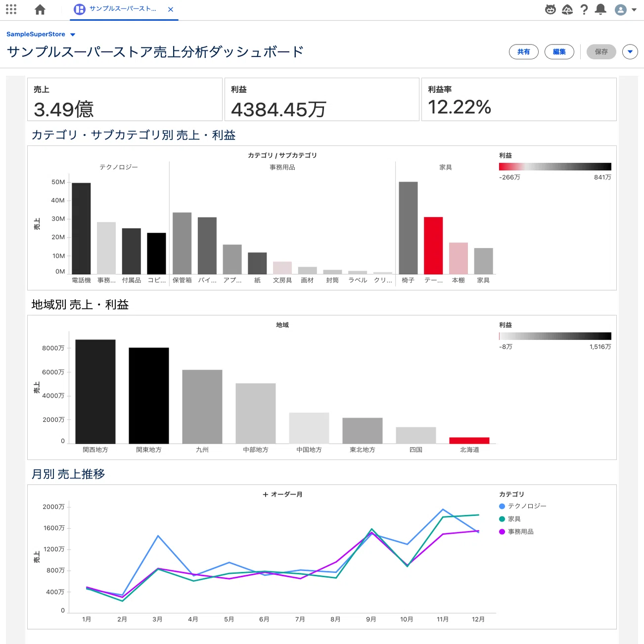Click the カテゴリ・サブカテゴリ別 売上・利益 heading
This screenshot has height=644, width=644.
coord(134,135)
